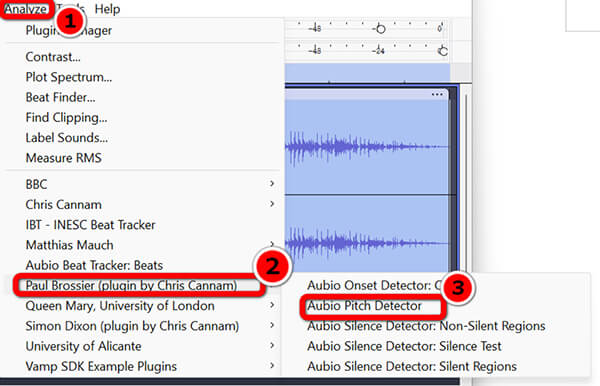Adjust the upper meter slider knob
The width and height of the screenshot is (600, 386).
(380, 29)
